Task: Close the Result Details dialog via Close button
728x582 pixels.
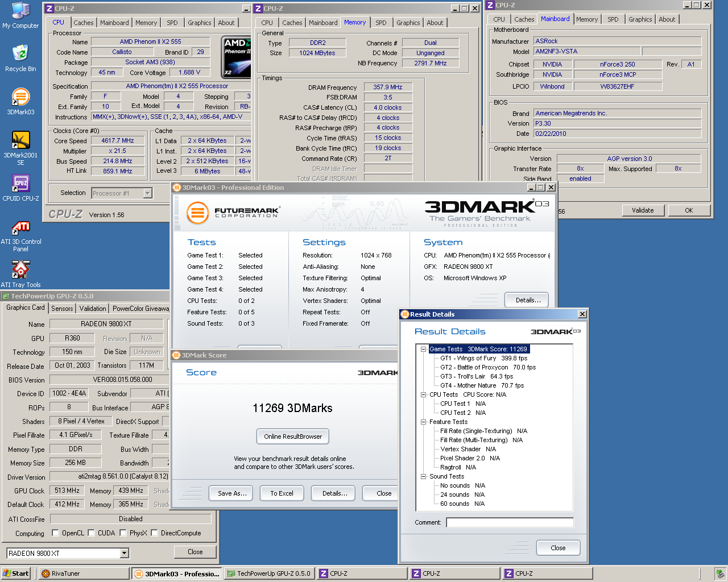Action: point(558,548)
